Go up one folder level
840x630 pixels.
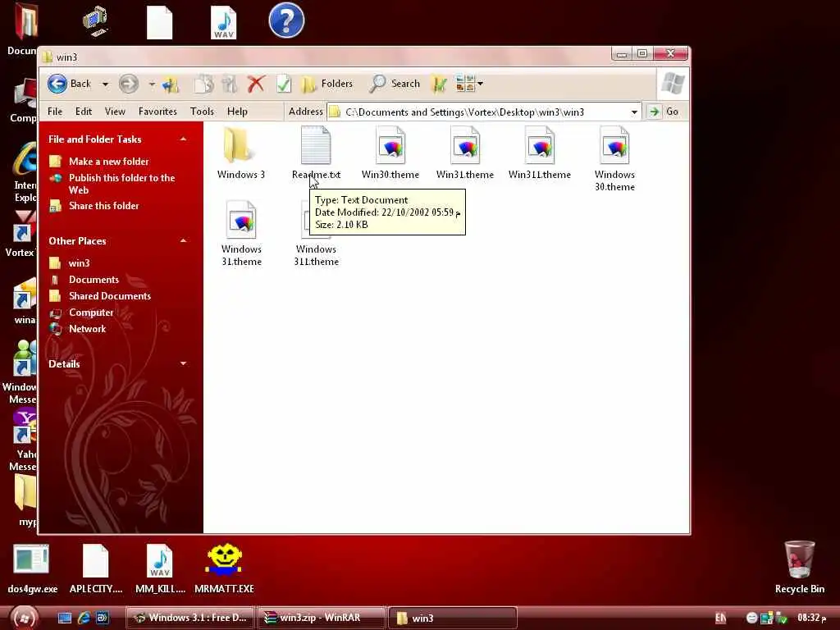pos(171,84)
